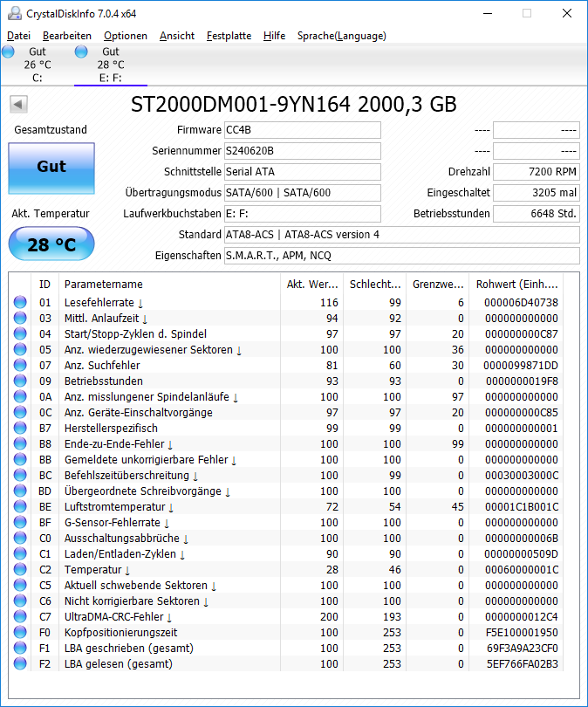Viewport: 588px width, 707px height.
Task: Click status orb for Anz. Suchfehler row
Action: click(x=20, y=365)
